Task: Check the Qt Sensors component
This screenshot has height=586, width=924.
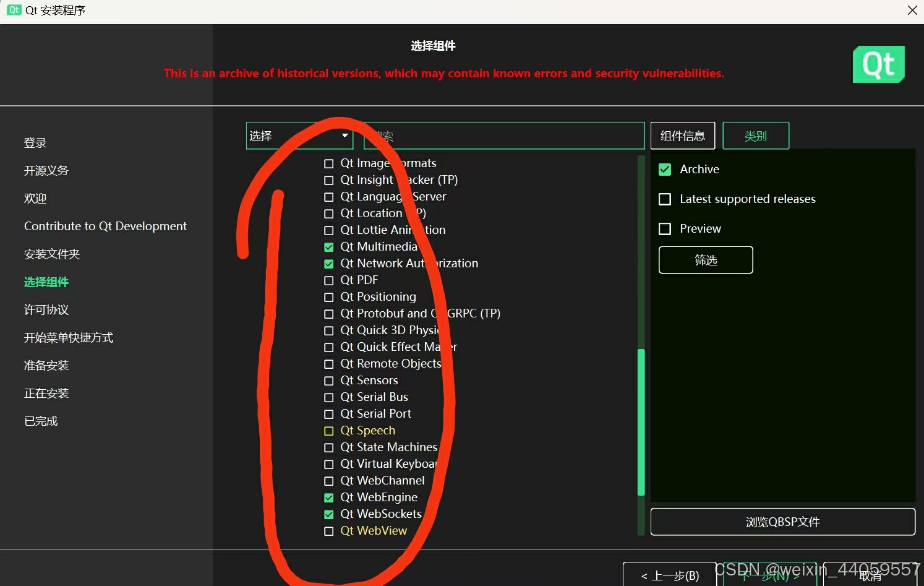Action: tap(328, 381)
